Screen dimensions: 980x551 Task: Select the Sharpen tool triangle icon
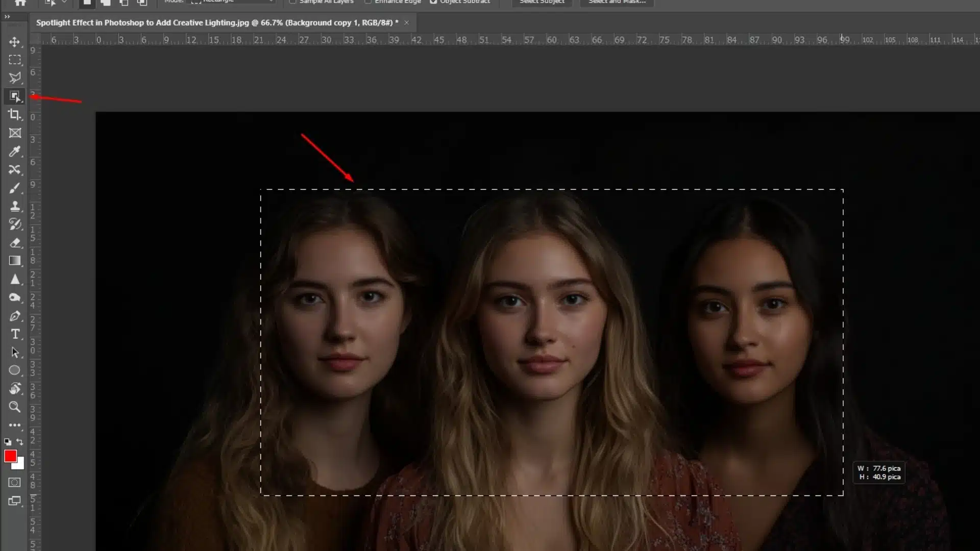15,280
